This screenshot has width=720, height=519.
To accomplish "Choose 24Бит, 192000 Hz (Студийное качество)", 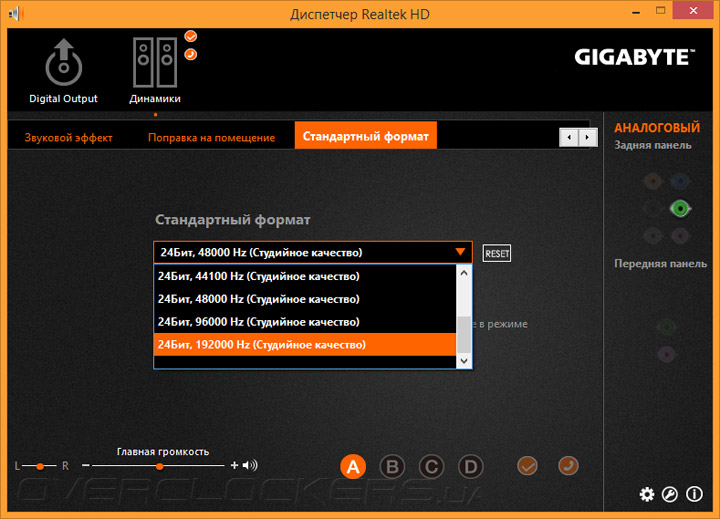I will click(x=305, y=344).
